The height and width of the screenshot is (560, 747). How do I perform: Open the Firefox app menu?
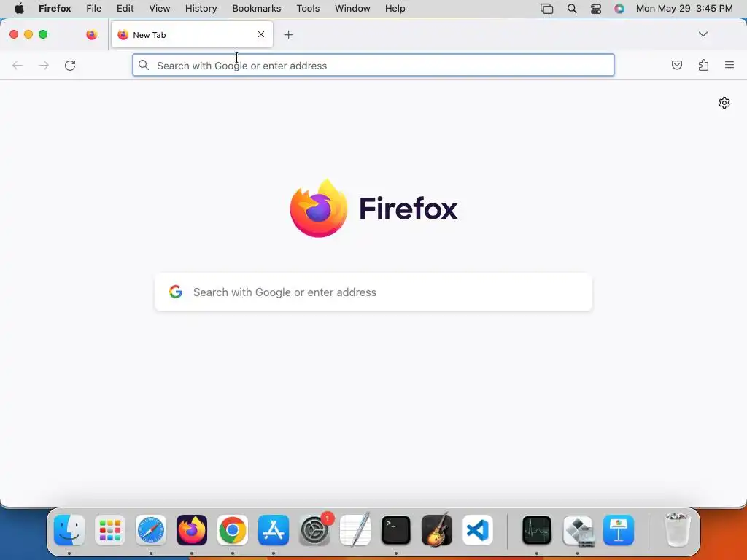pyautogui.click(x=55, y=9)
